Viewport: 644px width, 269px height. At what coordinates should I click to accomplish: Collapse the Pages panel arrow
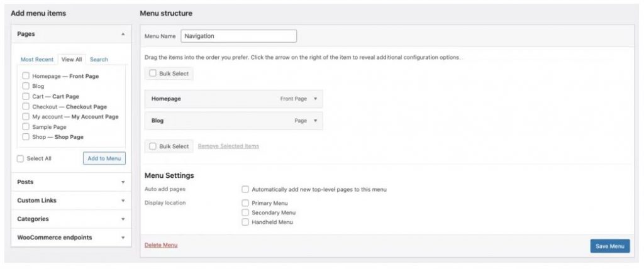(123, 34)
